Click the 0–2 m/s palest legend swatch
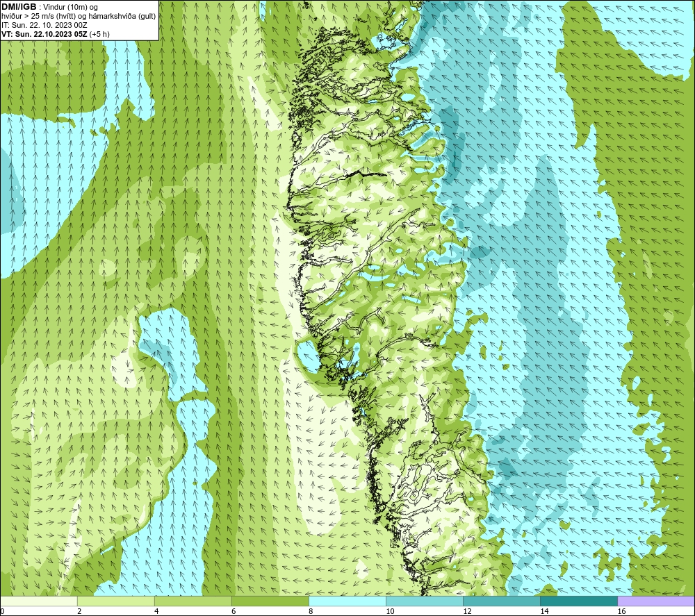 point(39,601)
